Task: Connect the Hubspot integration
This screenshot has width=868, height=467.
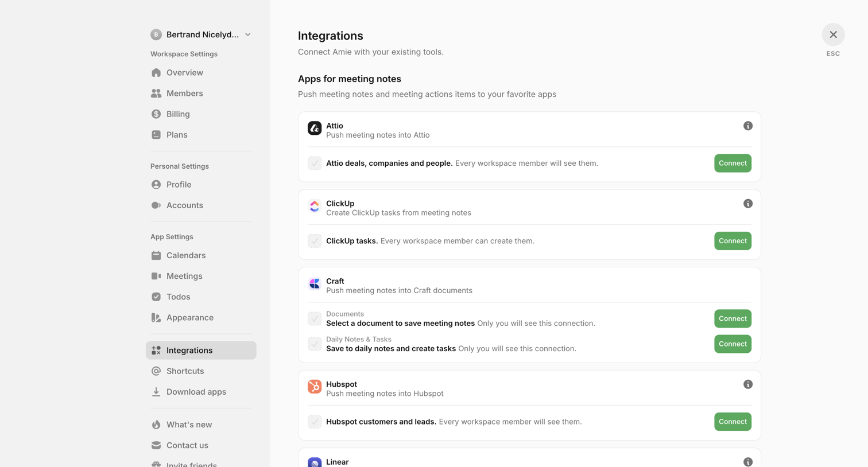Action: (x=733, y=422)
